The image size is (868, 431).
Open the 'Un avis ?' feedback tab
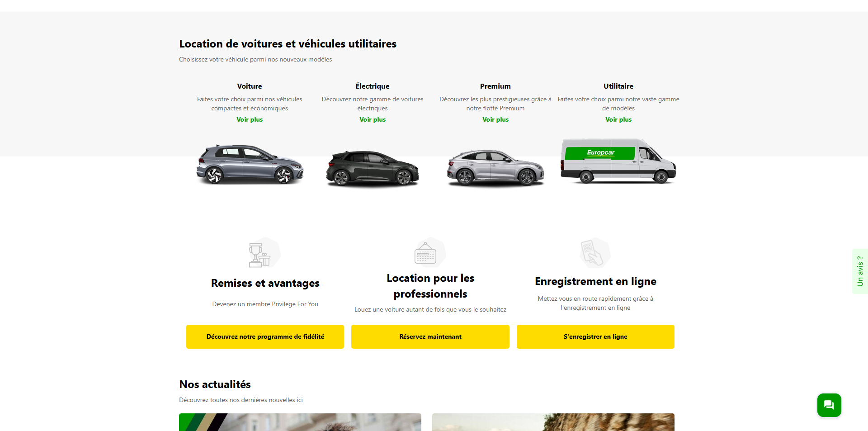860,271
